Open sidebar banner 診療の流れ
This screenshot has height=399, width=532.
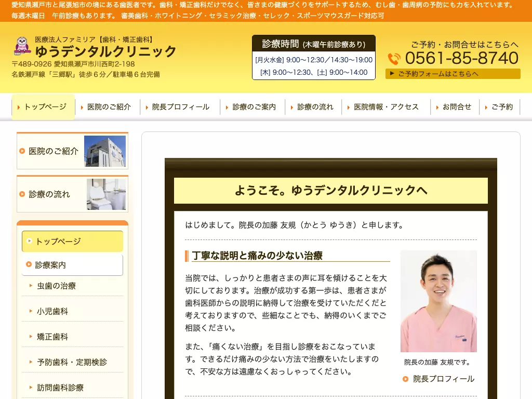(72, 194)
